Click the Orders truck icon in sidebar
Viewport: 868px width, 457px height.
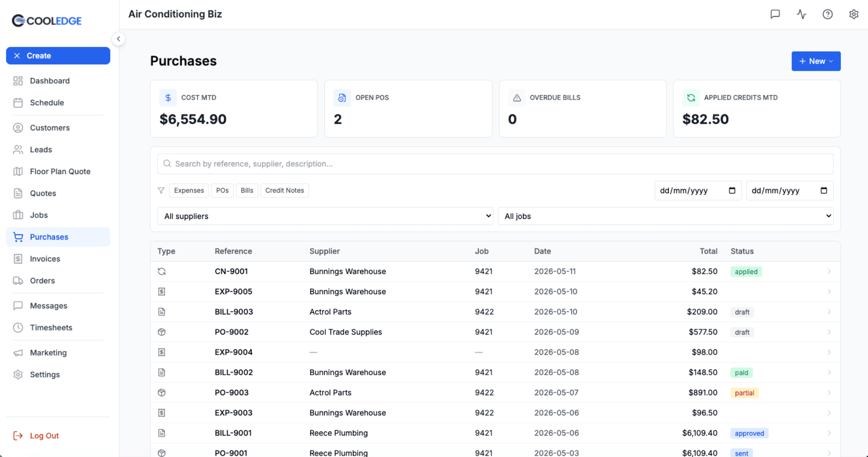pos(18,281)
